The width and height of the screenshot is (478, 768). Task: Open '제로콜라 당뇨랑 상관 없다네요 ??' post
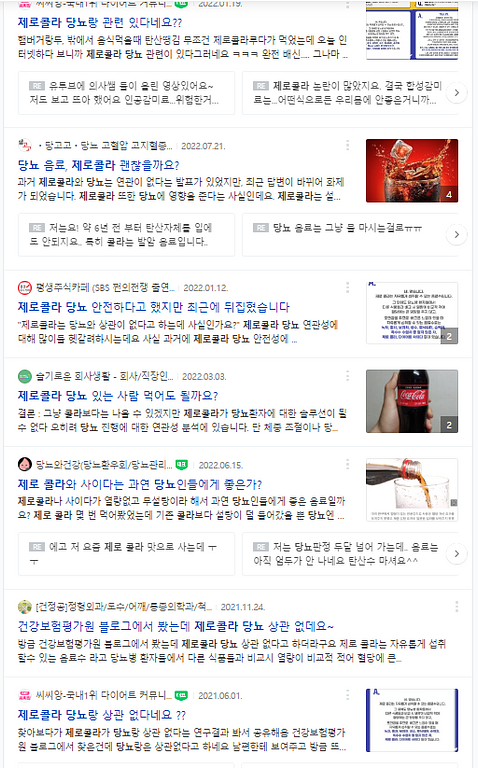click(x=102, y=715)
